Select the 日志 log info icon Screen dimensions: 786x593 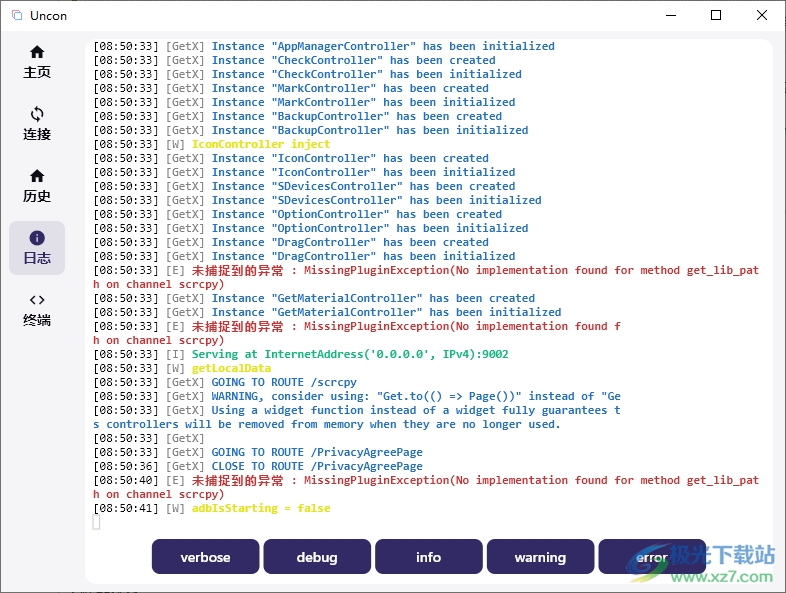tap(37, 238)
